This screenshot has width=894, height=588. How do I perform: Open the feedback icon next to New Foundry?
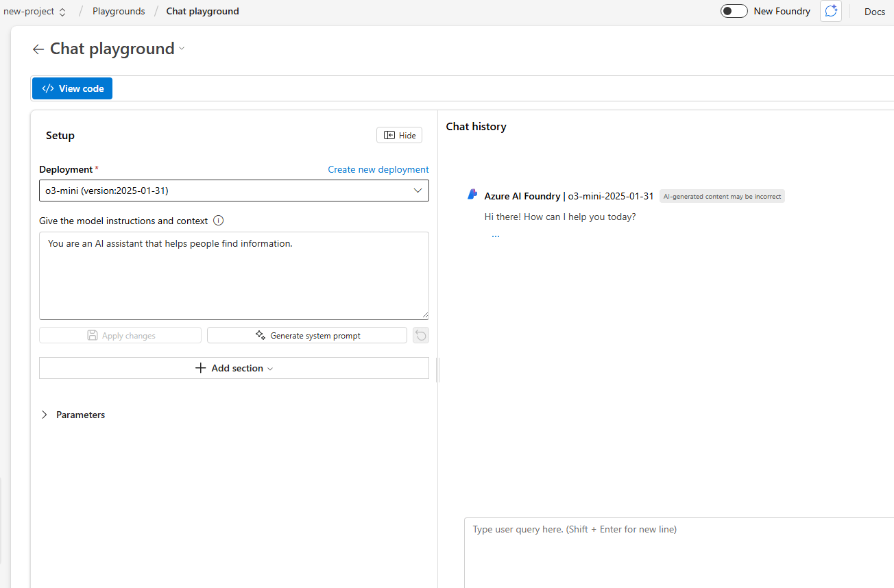pyautogui.click(x=830, y=11)
